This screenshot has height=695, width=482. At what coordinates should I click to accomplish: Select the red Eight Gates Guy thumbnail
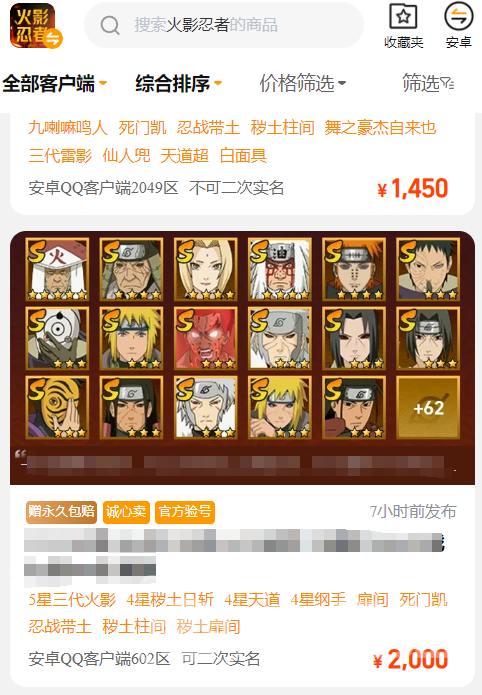tap(205, 338)
